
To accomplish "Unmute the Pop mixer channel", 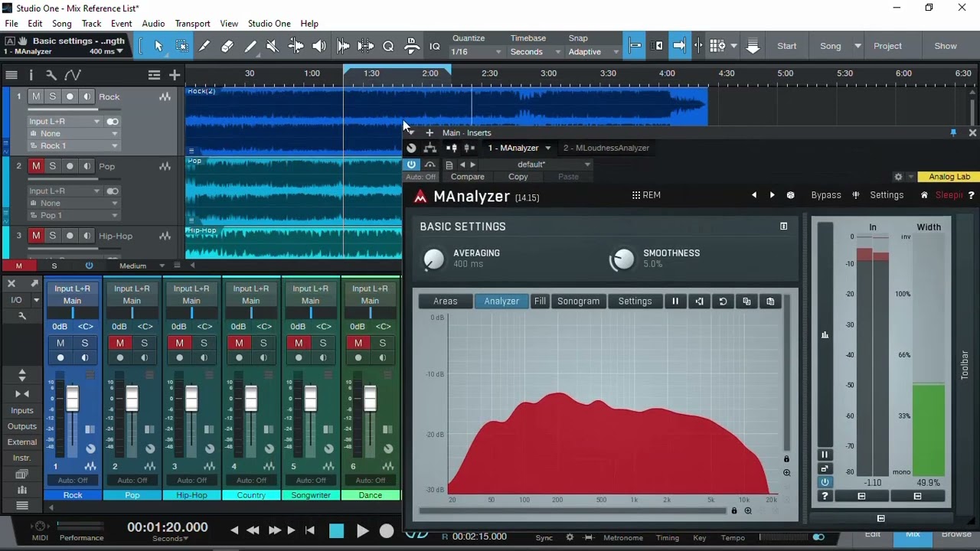I will point(120,343).
